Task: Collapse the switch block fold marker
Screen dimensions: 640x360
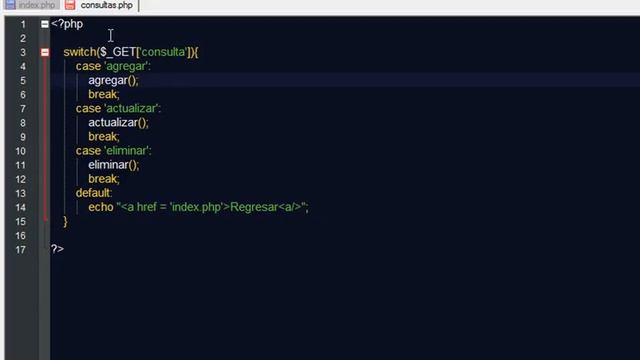Action: tap(44, 52)
